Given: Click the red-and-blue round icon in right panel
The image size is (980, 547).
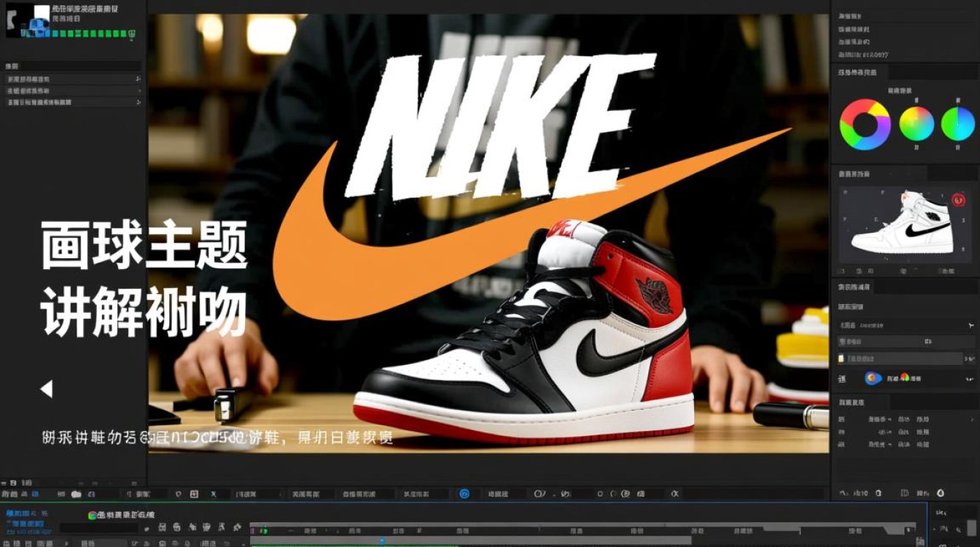Looking at the screenshot, I should pos(873,378).
